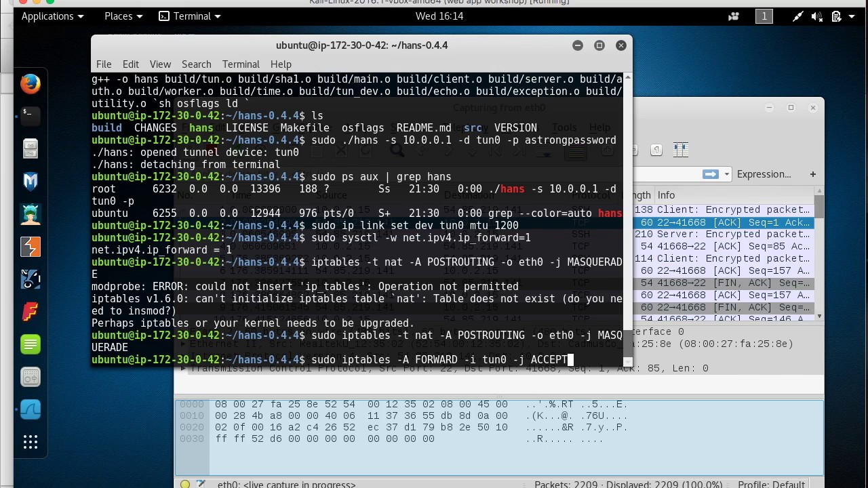Select packet row 22→41668 [ACK] Seq=1
The height and width of the screenshot is (488, 868).
tap(725, 222)
